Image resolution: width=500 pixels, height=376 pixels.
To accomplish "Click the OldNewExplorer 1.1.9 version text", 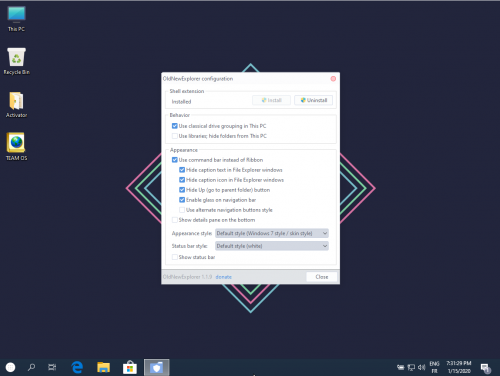I will tap(187, 277).
